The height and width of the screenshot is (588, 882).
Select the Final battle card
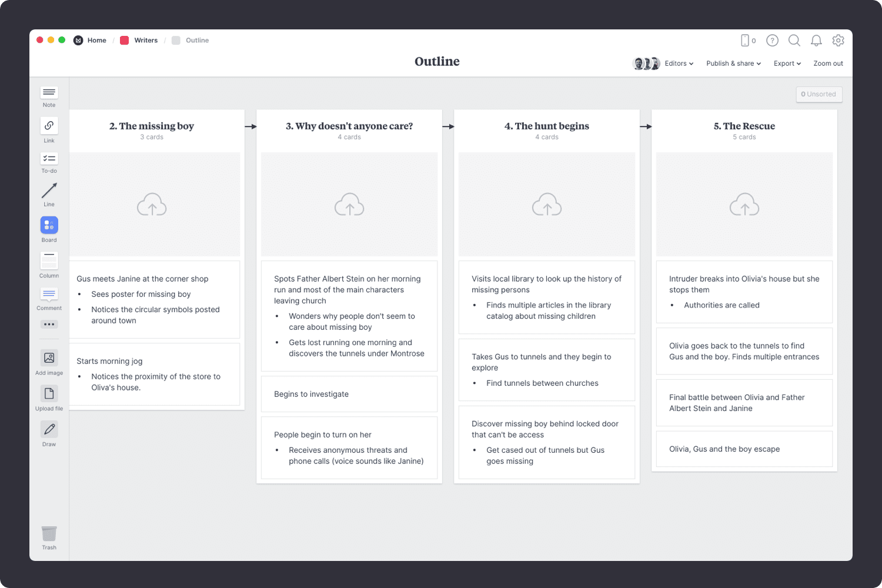pos(744,403)
